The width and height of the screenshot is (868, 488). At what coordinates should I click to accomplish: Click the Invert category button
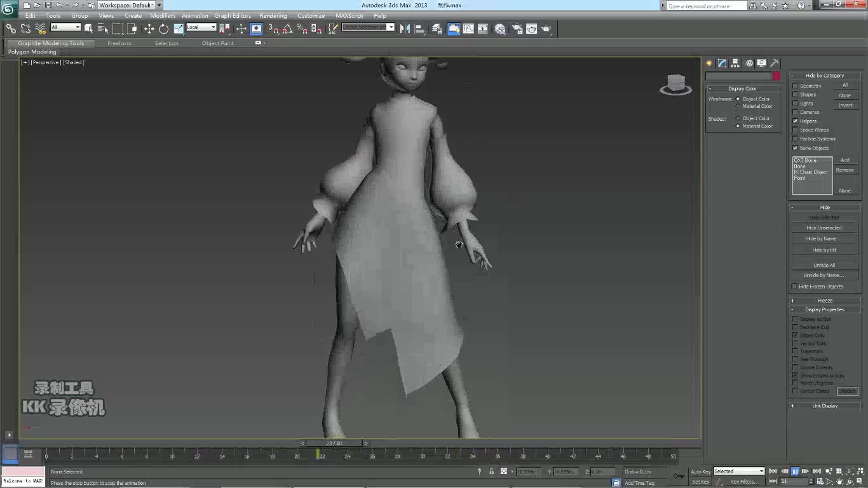pos(845,105)
